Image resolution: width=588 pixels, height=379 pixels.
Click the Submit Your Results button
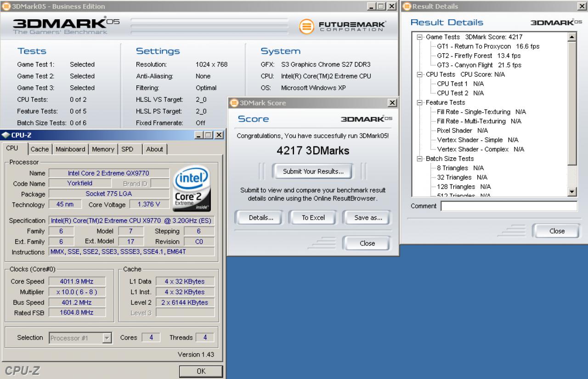pos(313,172)
